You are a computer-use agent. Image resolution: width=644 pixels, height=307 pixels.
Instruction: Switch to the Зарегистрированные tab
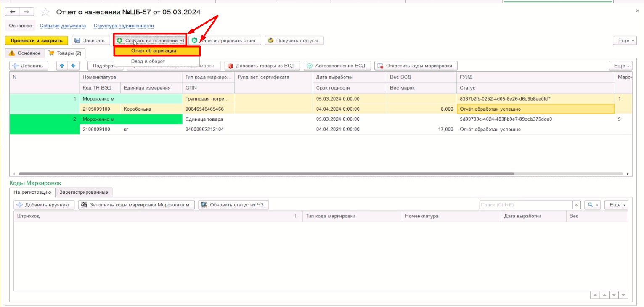pyautogui.click(x=84, y=192)
